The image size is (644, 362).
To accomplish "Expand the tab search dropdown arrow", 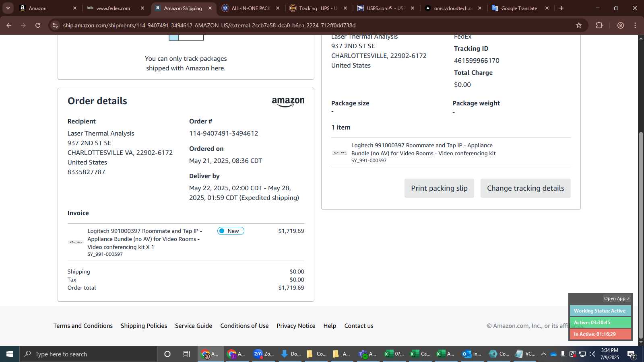I will tap(8, 8).
